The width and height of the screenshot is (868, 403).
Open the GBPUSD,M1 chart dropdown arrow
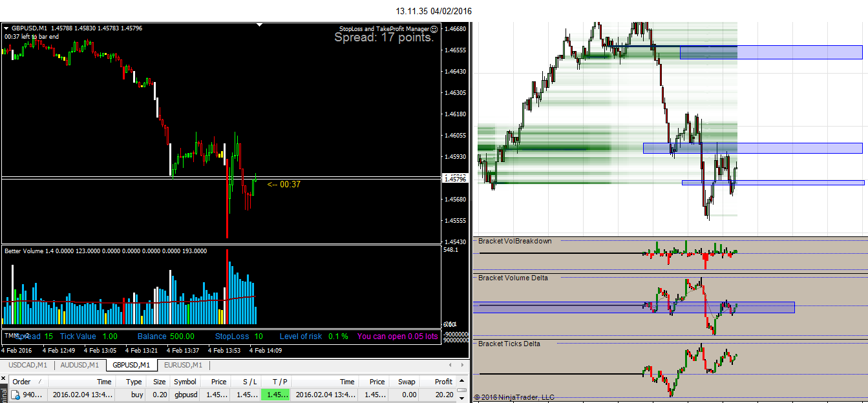click(x=6, y=28)
